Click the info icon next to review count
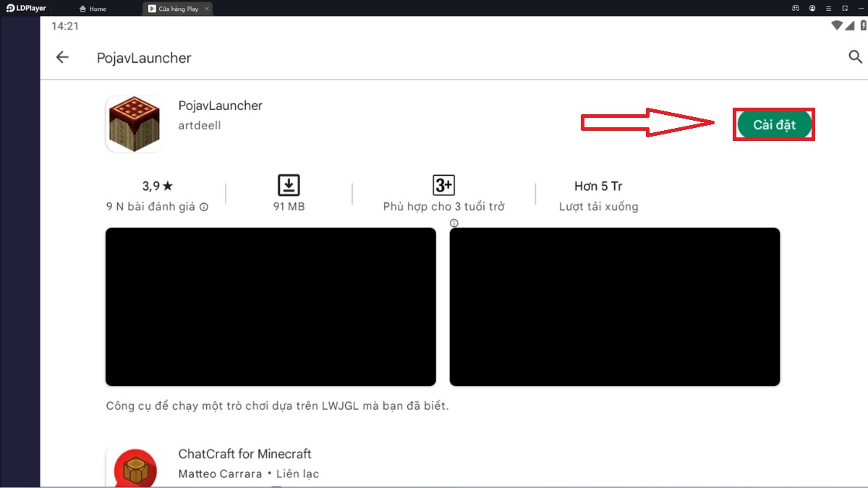 [x=204, y=206]
